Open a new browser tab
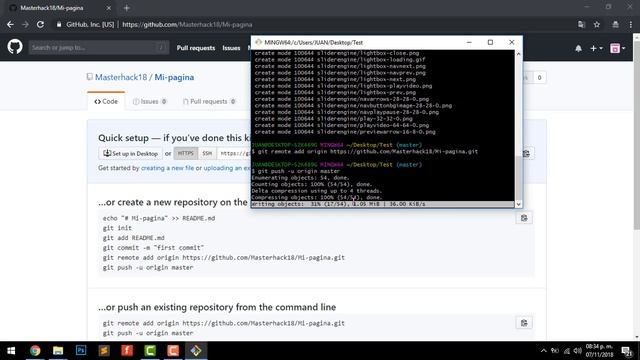This screenshot has height=360, width=640. [127, 8]
